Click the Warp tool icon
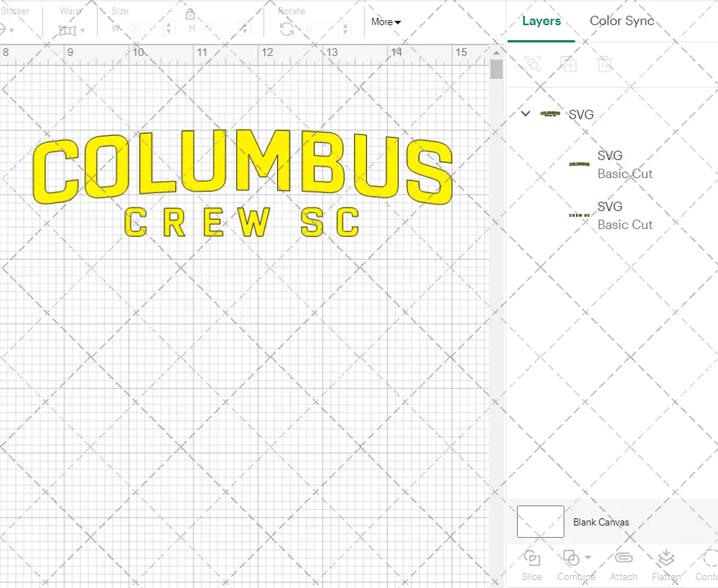 [x=67, y=30]
